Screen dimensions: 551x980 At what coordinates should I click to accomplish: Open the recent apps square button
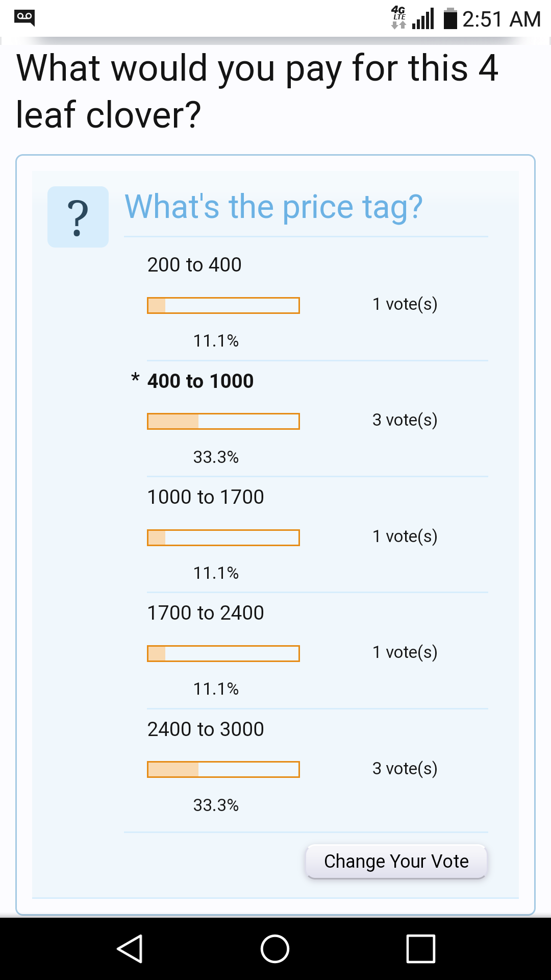(421, 949)
